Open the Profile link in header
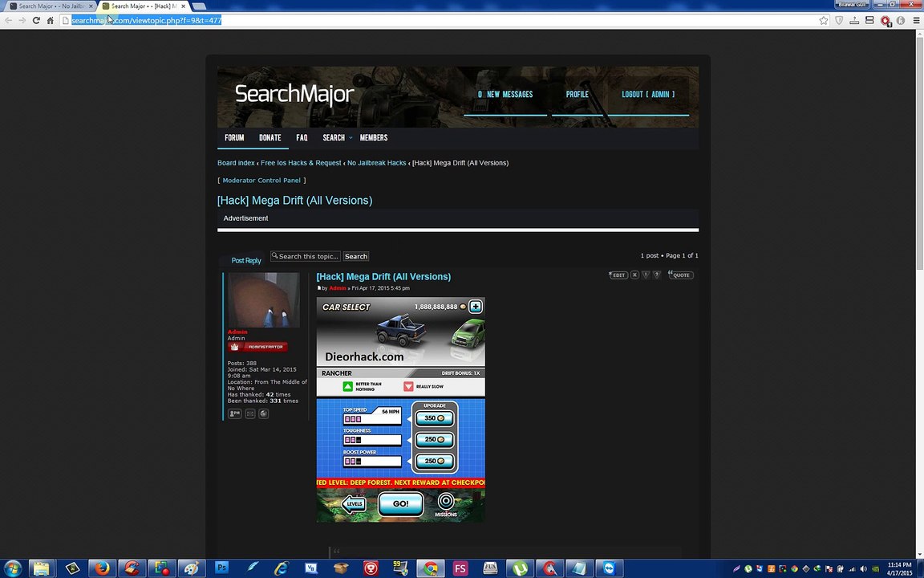This screenshot has width=924, height=578. click(x=577, y=95)
